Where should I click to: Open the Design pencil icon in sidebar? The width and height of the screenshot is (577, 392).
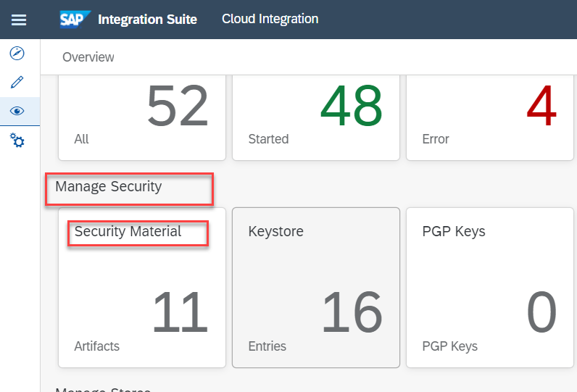pyautogui.click(x=17, y=82)
